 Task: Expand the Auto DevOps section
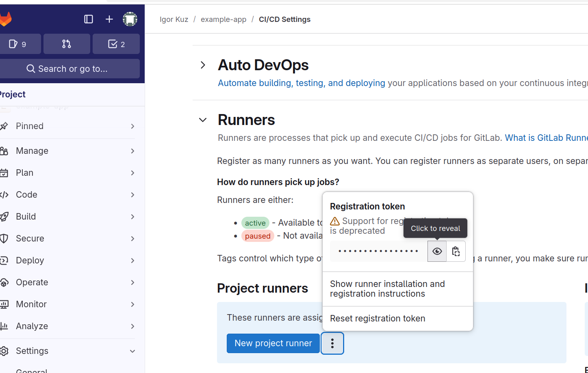203,65
